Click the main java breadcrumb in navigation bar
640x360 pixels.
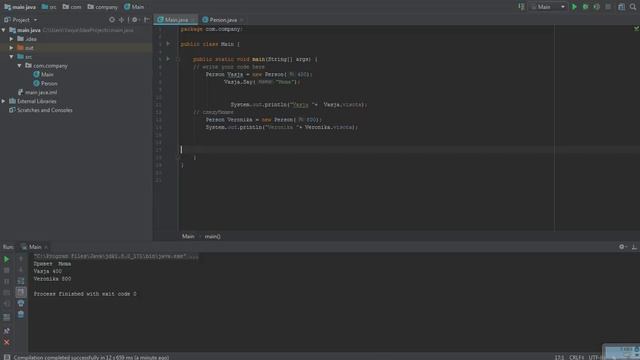[20, 7]
